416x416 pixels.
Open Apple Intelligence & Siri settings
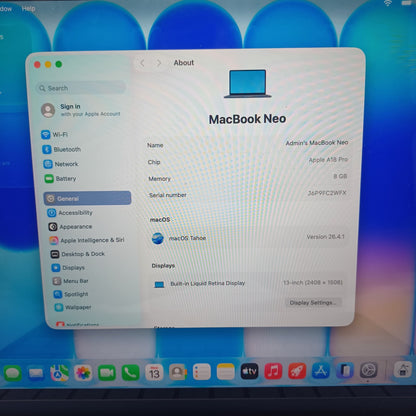[x=87, y=240]
